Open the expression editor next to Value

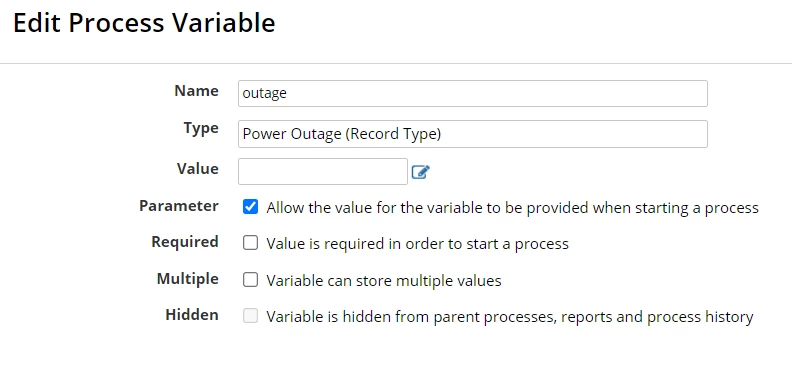[x=420, y=172]
